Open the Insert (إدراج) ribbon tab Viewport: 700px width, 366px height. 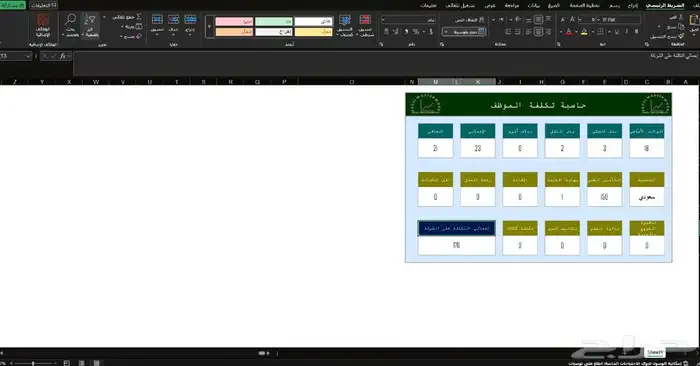click(633, 5)
